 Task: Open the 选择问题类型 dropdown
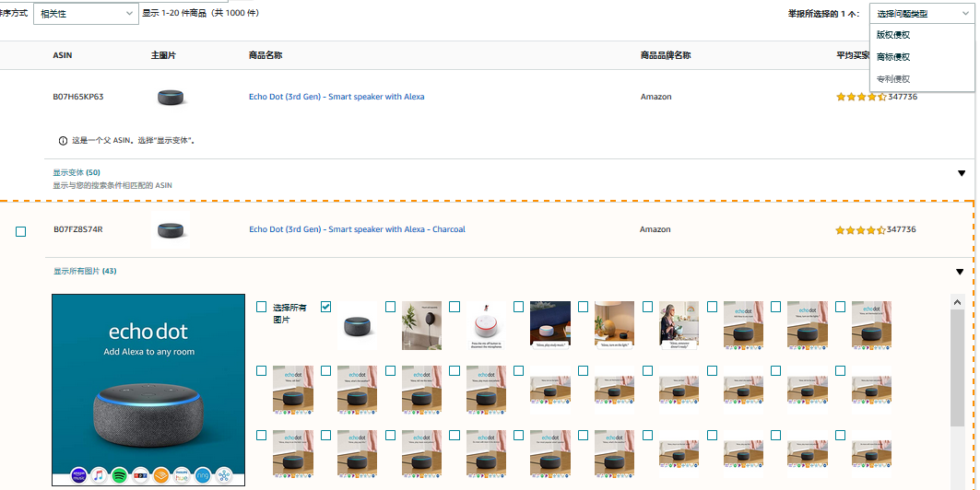pyautogui.click(x=922, y=14)
